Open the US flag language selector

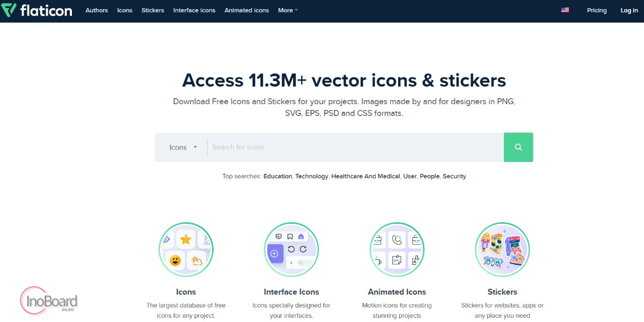coord(565,10)
